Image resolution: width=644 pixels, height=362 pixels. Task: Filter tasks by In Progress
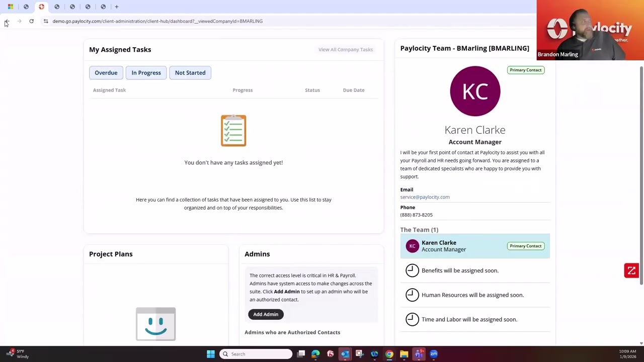146,73
